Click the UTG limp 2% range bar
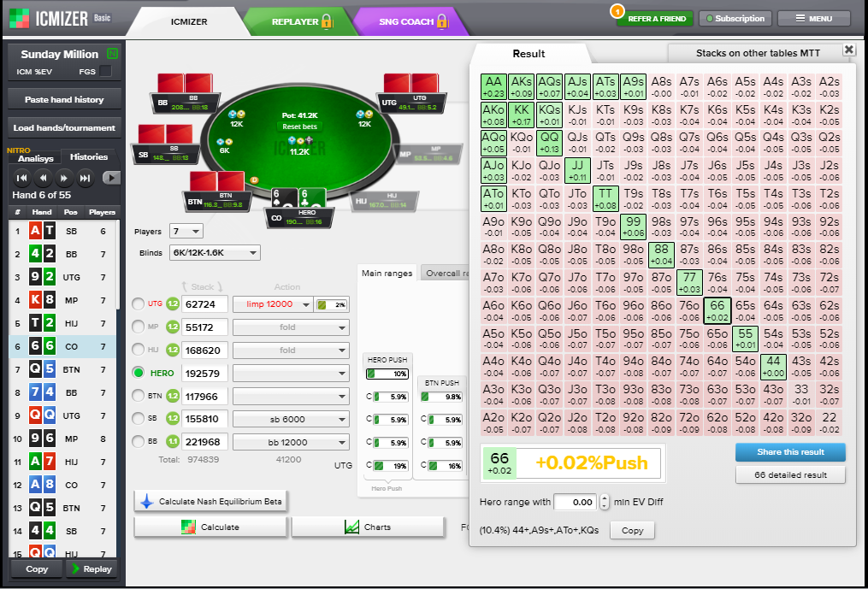The height and width of the screenshot is (589, 868). 331,304
